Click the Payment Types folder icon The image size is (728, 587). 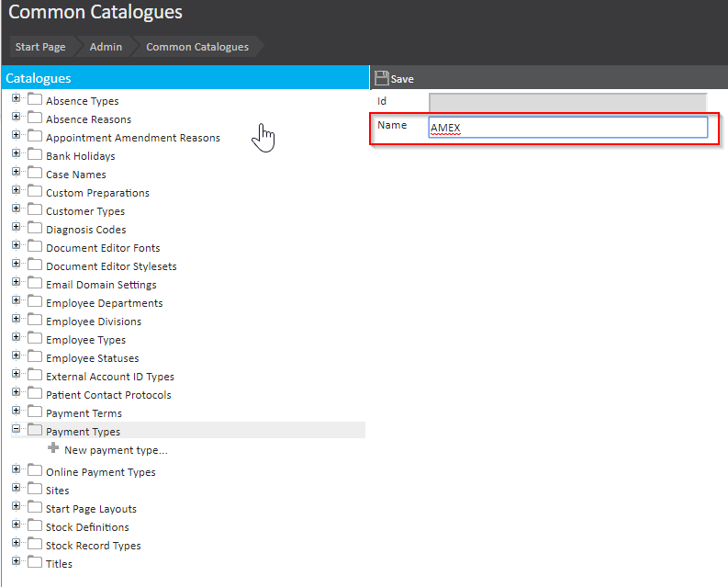point(35,431)
